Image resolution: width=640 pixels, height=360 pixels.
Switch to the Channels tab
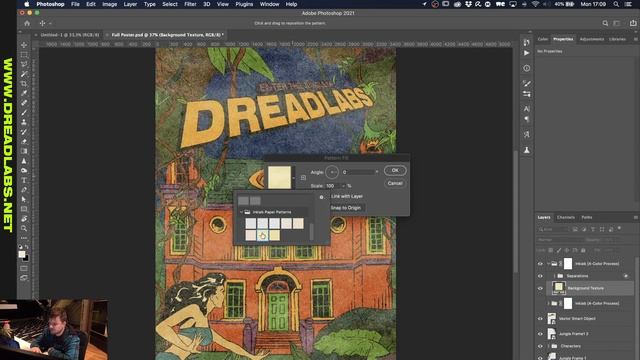pos(566,218)
